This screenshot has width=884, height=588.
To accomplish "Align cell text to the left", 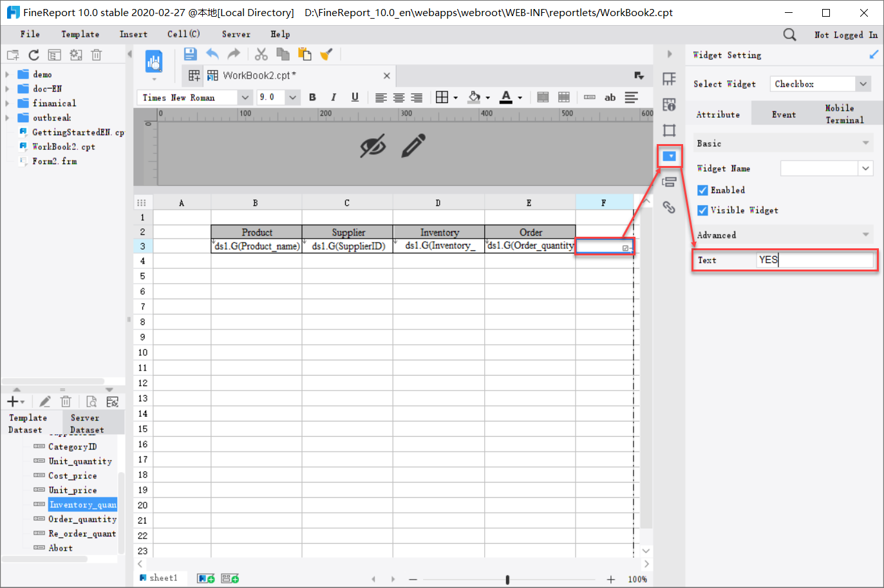I will pos(381,97).
